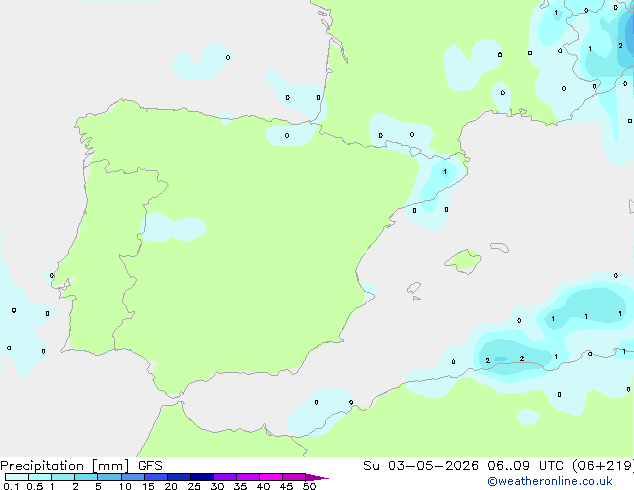This screenshot has width=634, height=490.
Task: Select the 2–5 mm legend color swatch
Action: click(86, 477)
